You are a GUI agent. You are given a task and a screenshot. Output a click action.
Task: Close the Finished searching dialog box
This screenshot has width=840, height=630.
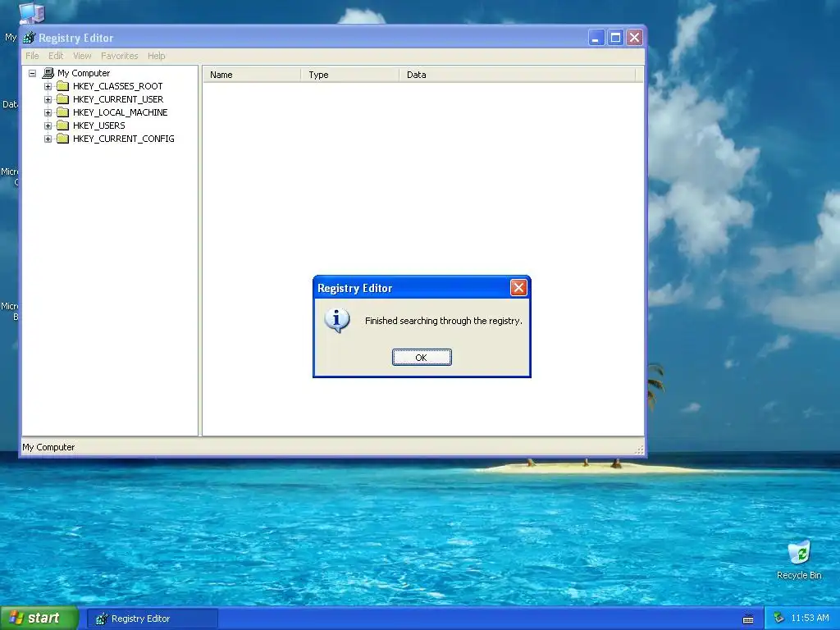tap(518, 288)
